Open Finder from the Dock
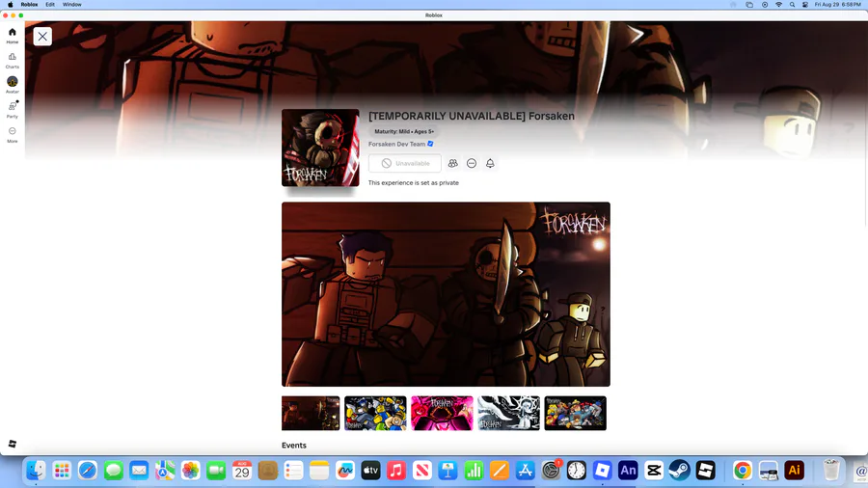Viewport: 868px width, 488px height. [36, 471]
